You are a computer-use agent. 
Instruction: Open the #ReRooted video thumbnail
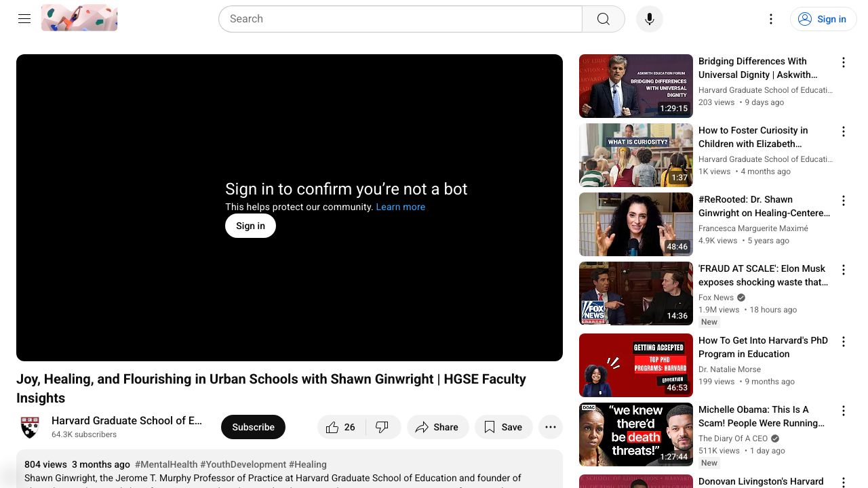coord(636,224)
